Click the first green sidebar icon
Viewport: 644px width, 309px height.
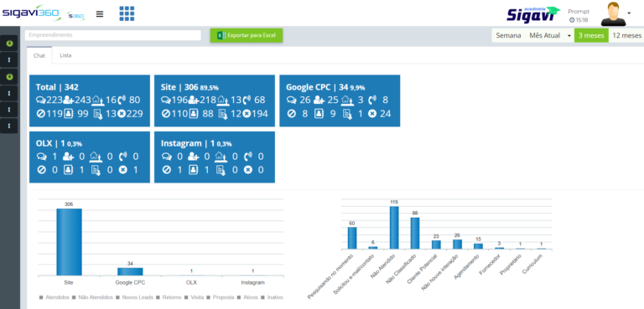9,43
